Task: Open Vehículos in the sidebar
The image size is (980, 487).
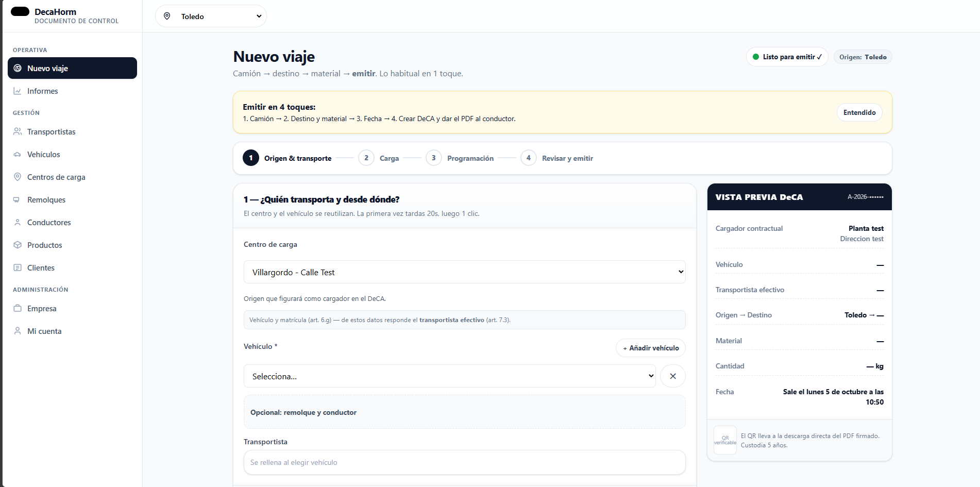Action: [x=72, y=154]
